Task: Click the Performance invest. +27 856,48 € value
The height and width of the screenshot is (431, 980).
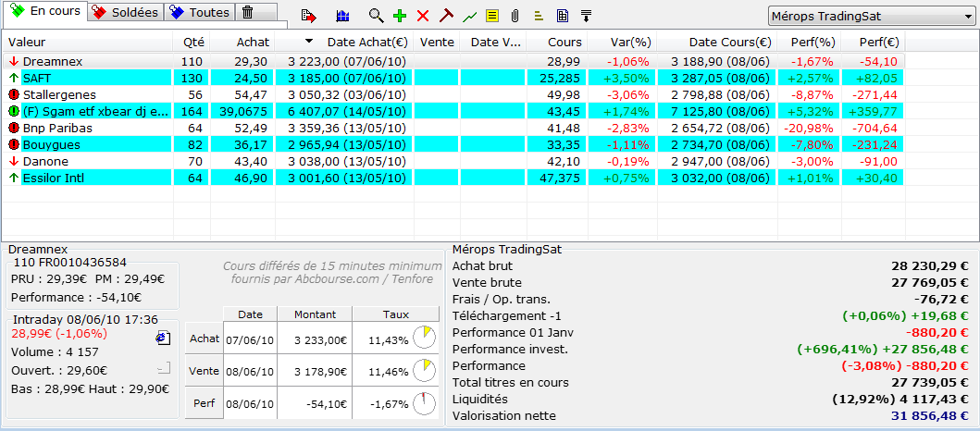Action: [x=924, y=350]
